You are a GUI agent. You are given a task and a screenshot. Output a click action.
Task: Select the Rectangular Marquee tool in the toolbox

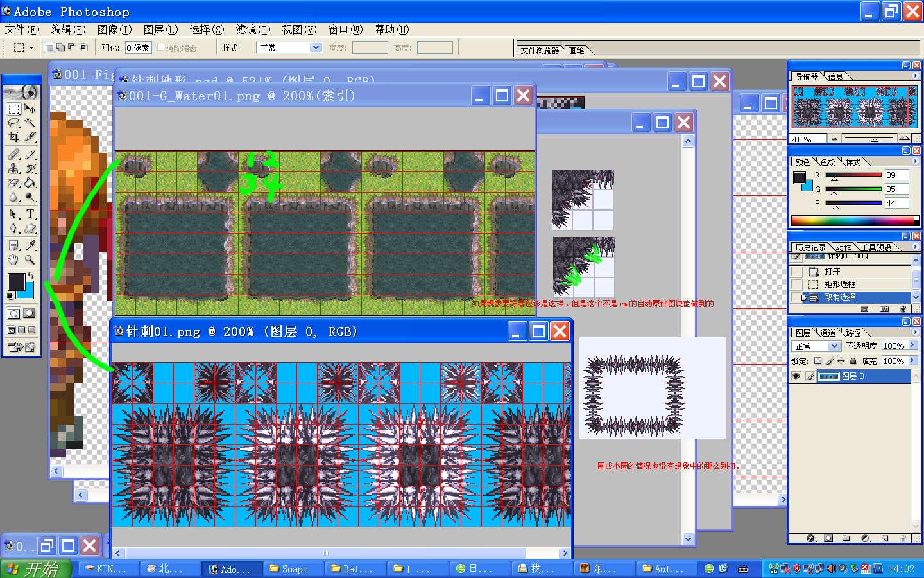point(13,109)
